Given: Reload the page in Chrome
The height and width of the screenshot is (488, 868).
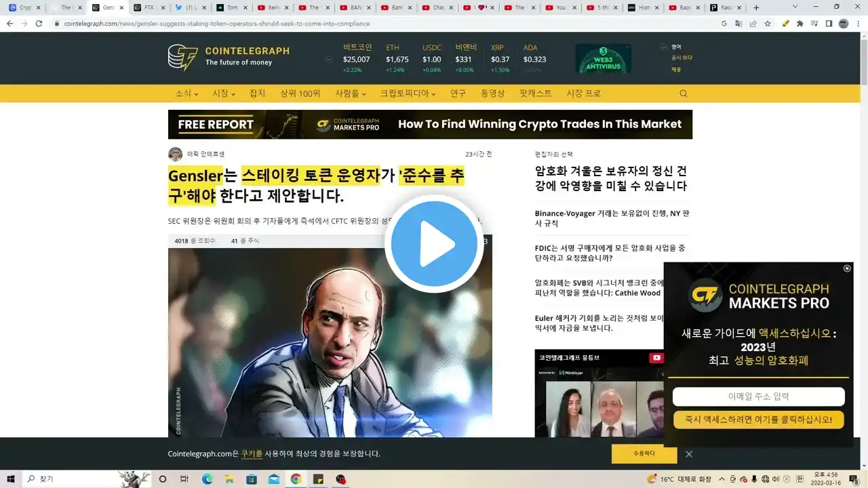Looking at the screenshot, I should [39, 23].
